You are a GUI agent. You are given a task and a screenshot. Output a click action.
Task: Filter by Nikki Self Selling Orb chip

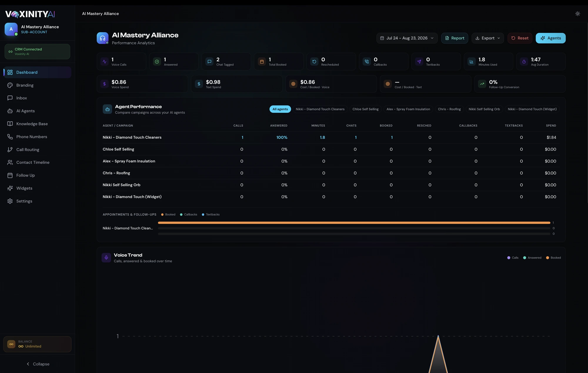pyautogui.click(x=484, y=109)
